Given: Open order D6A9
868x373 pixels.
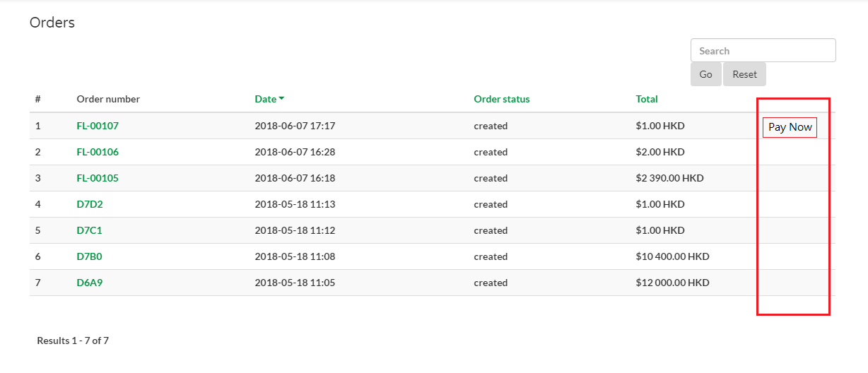Looking at the screenshot, I should 90,283.
